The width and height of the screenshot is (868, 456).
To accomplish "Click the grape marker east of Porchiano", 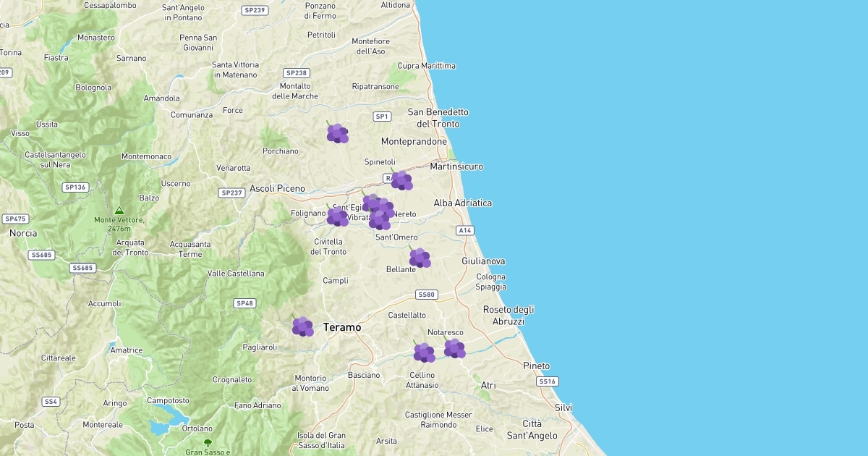I will tap(337, 133).
